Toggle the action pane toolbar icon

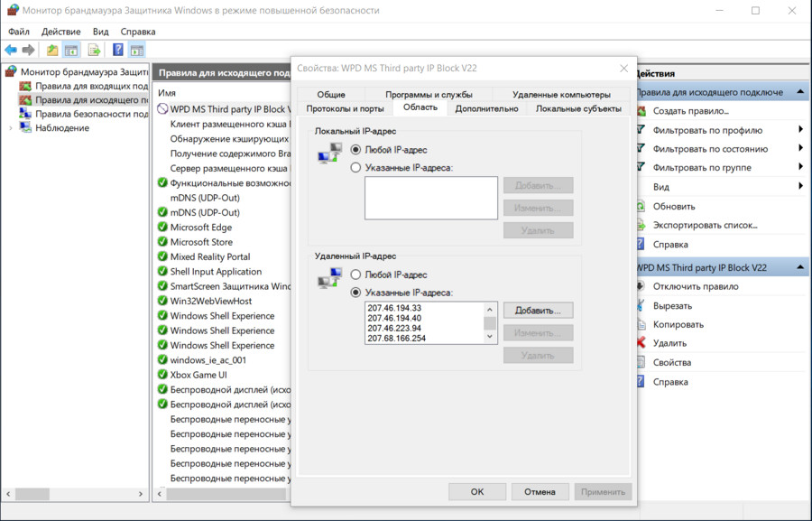(137, 51)
